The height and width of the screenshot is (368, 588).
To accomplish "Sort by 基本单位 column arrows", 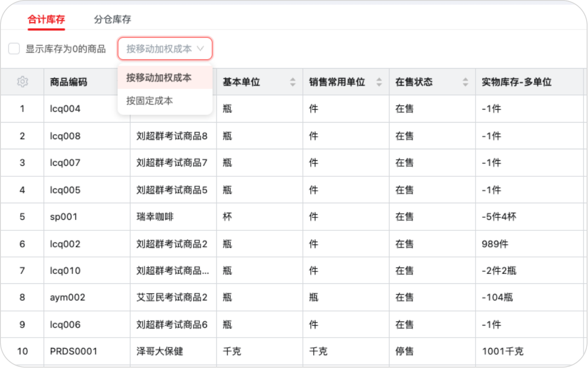I will (x=292, y=82).
